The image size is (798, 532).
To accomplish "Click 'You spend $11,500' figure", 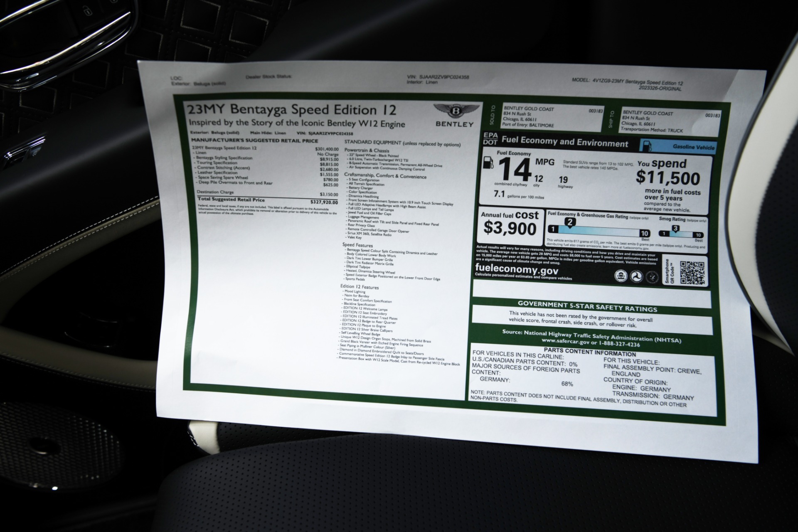I will 668,173.
